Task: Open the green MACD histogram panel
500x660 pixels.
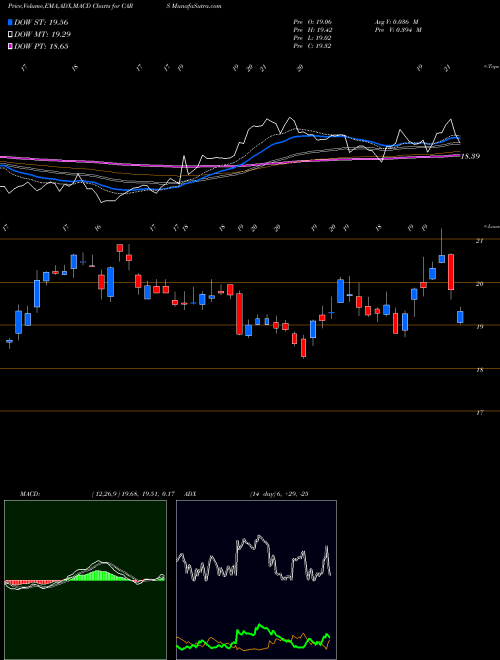Action: coord(85,580)
